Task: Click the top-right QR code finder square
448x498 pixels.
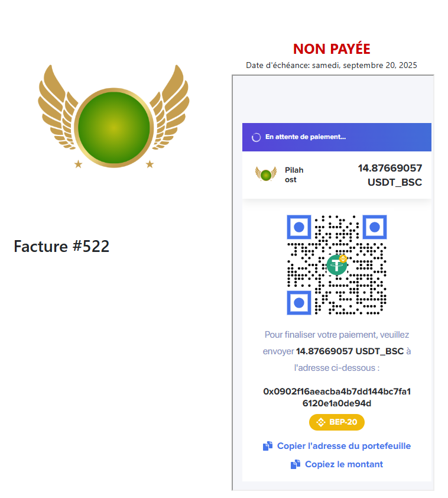Action: [374, 227]
